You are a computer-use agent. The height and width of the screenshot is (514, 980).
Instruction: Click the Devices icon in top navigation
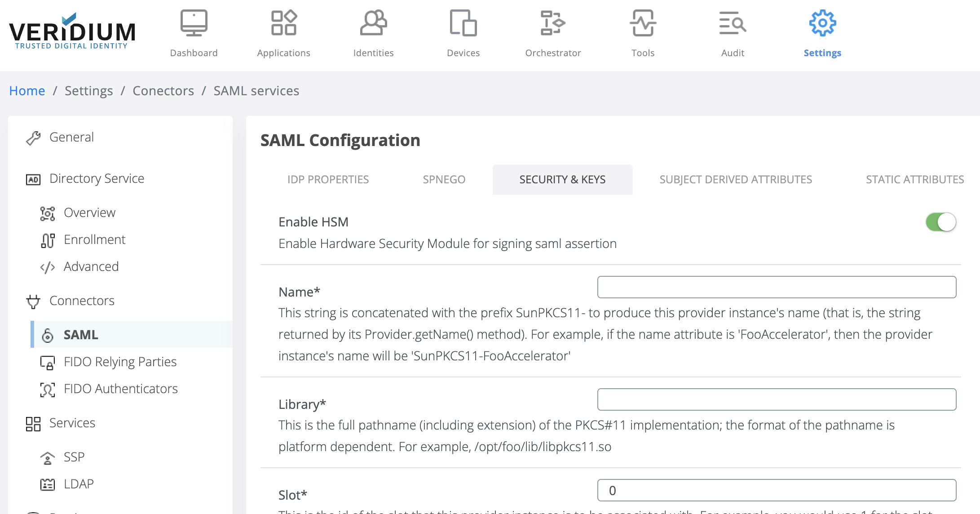click(463, 23)
